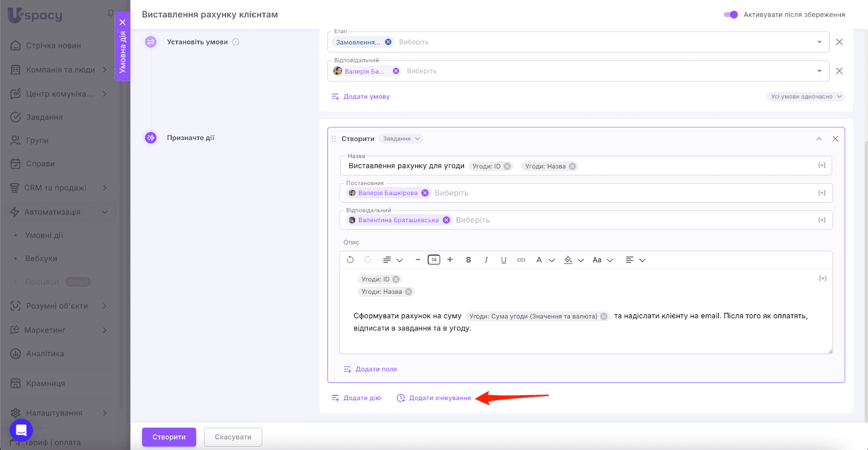
Task: Remove the Замовлення chip from Етап
Action: click(x=388, y=42)
